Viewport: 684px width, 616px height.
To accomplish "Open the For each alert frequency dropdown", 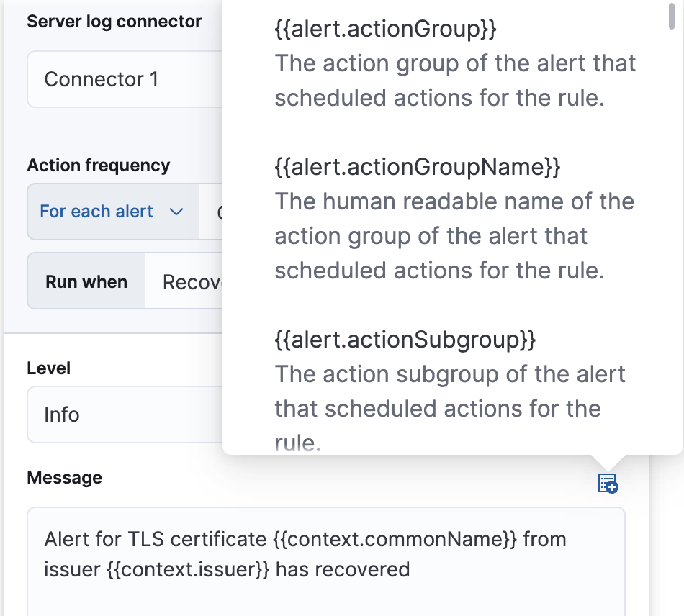I will 112,212.
